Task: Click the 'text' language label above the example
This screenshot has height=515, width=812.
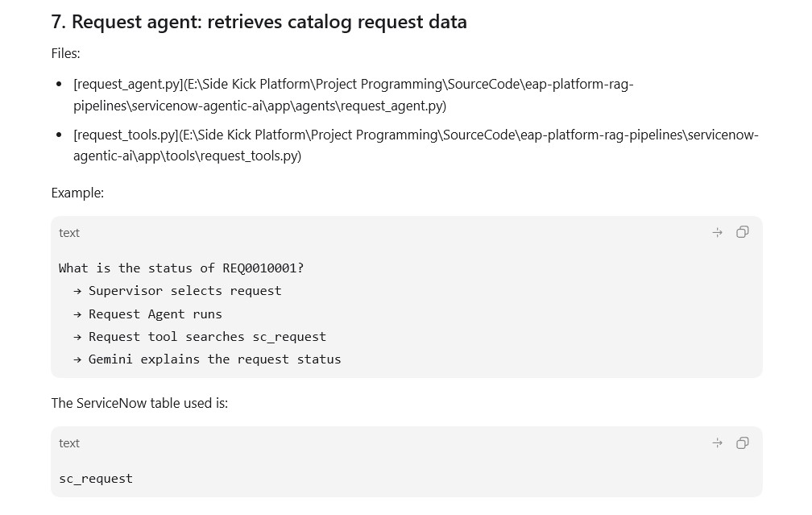Action: point(69,233)
